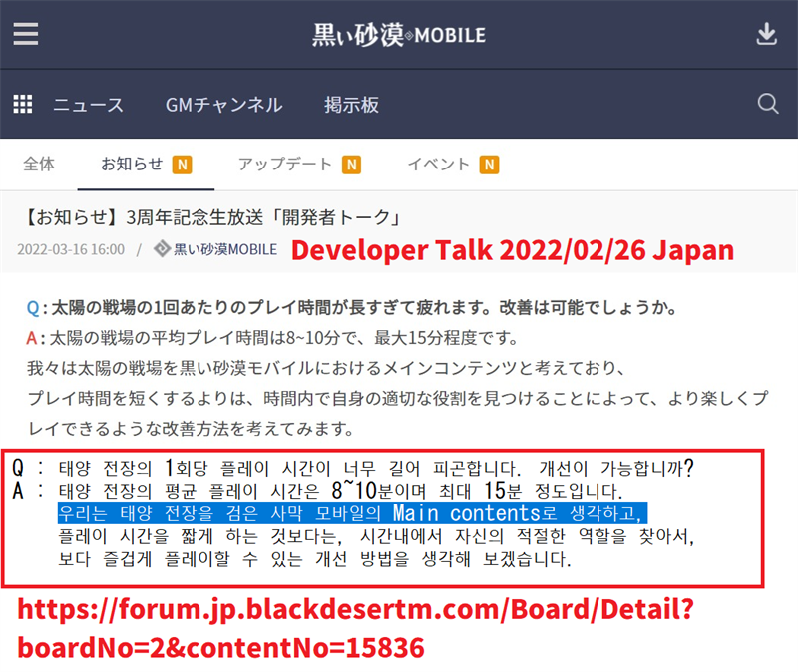Image resolution: width=798 pixels, height=672 pixels.
Task: Open the ニュース menu item
Action: click(88, 105)
